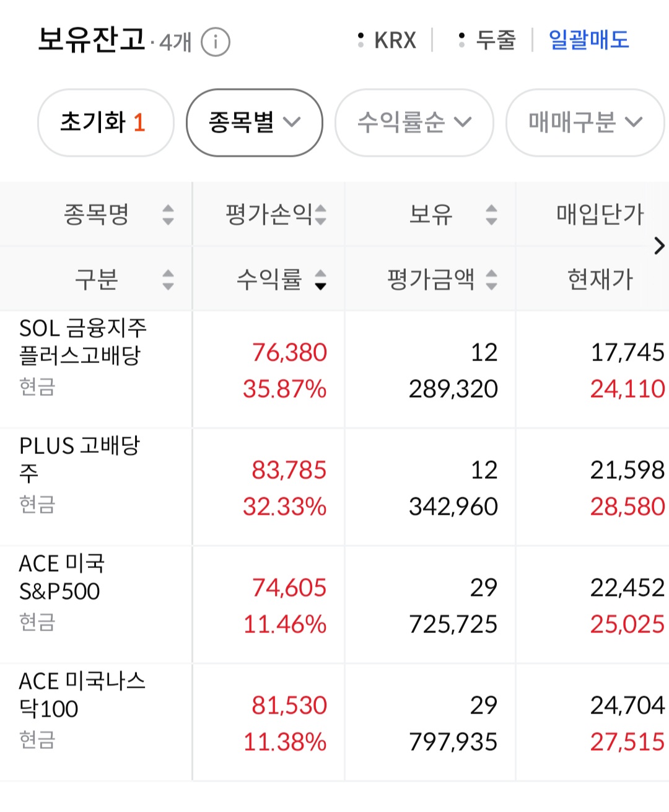Tap the 매입단가 column header
The height and width of the screenshot is (812, 669).
[x=600, y=215]
